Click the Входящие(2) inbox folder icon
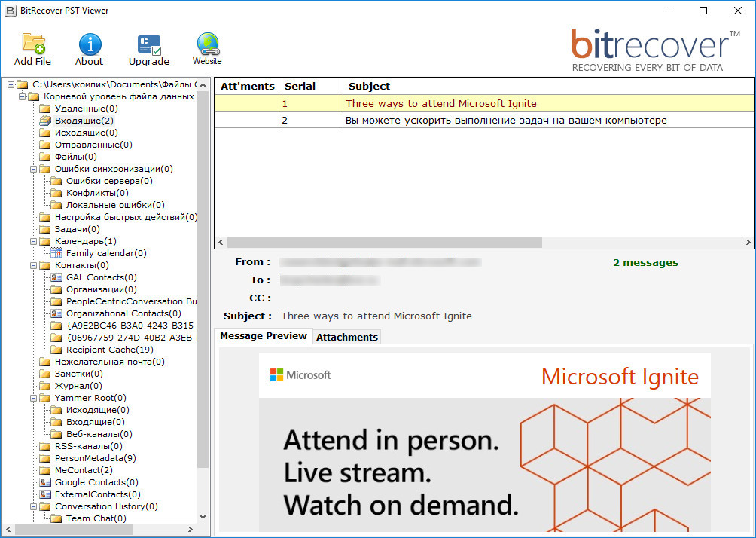This screenshot has width=756, height=538. 45,120
